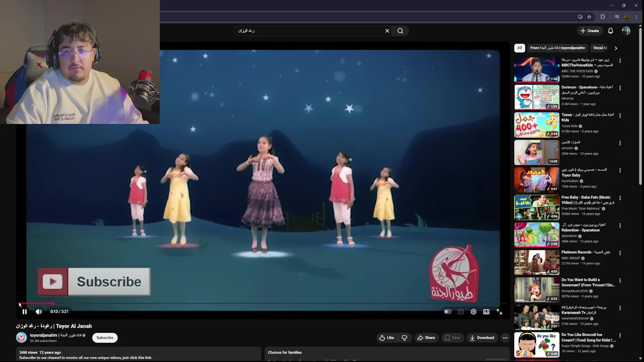
Task: Bookmark this page with star icon
Action: 589,17
